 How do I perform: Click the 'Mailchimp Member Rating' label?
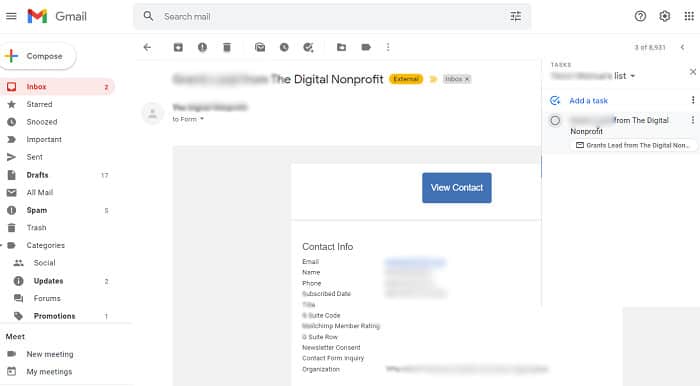tap(341, 326)
